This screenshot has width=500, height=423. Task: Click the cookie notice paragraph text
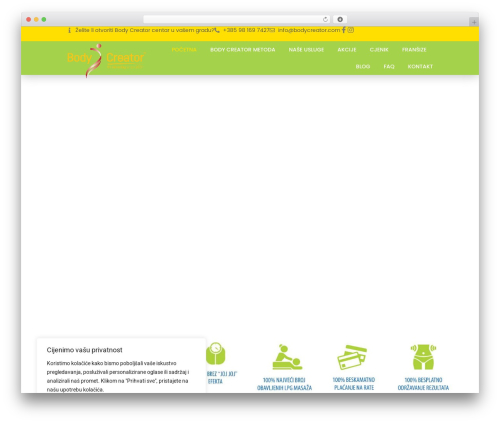click(118, 376)
